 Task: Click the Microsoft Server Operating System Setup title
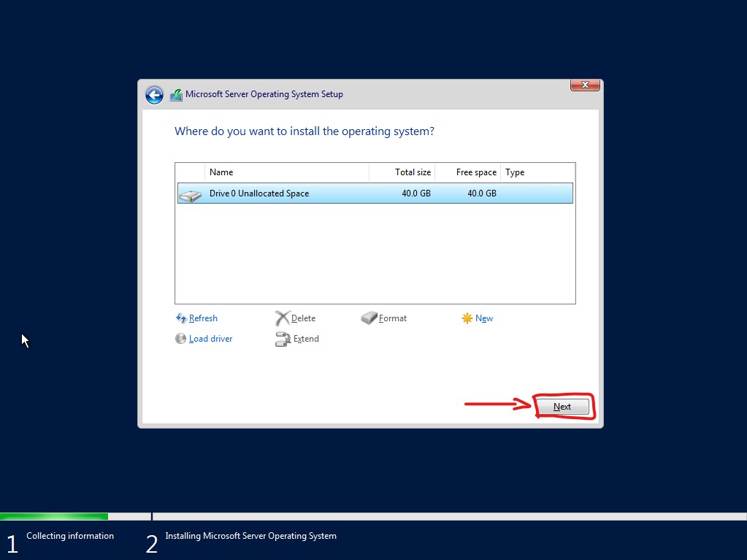(264, 94)
